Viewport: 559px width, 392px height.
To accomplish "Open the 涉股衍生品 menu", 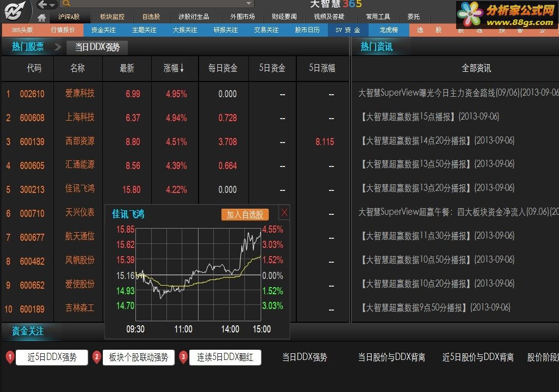I will [193, 17].
